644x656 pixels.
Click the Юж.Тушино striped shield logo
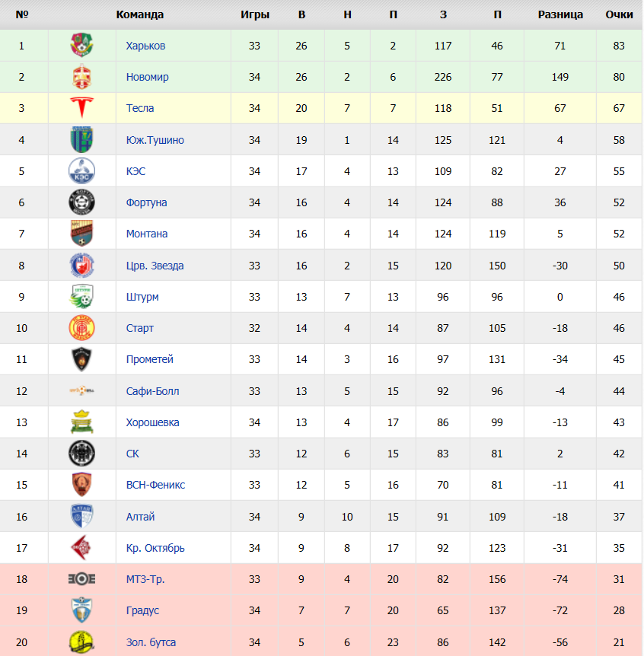click(x=81, y=140)
